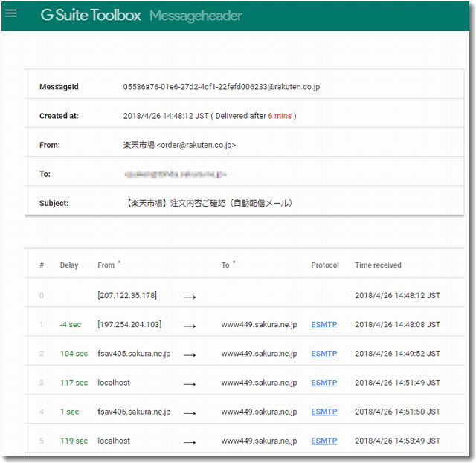Click the From address order@rakuten.co.jp
The width and height of the screenshot is (476, 463).
click(x=196, y=145)
